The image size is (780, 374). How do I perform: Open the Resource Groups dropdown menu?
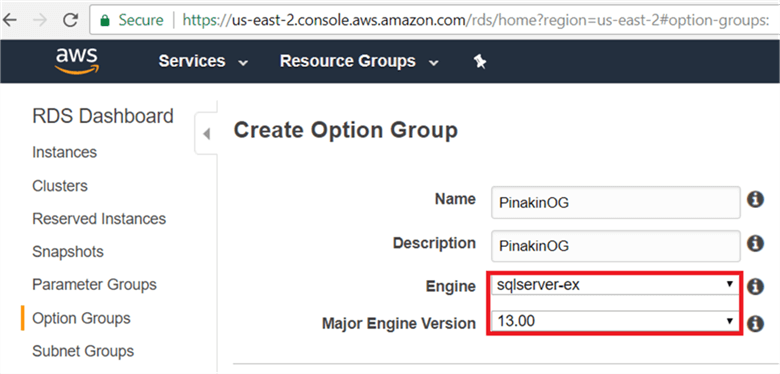[x=359, y=61]
